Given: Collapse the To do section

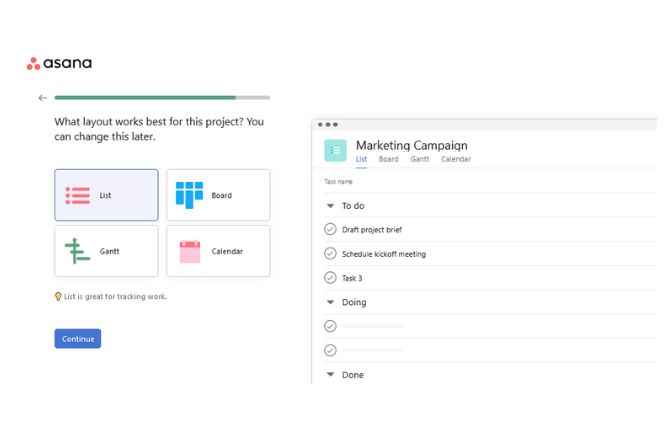Looking at the screenshot, I should coord(330,206).
